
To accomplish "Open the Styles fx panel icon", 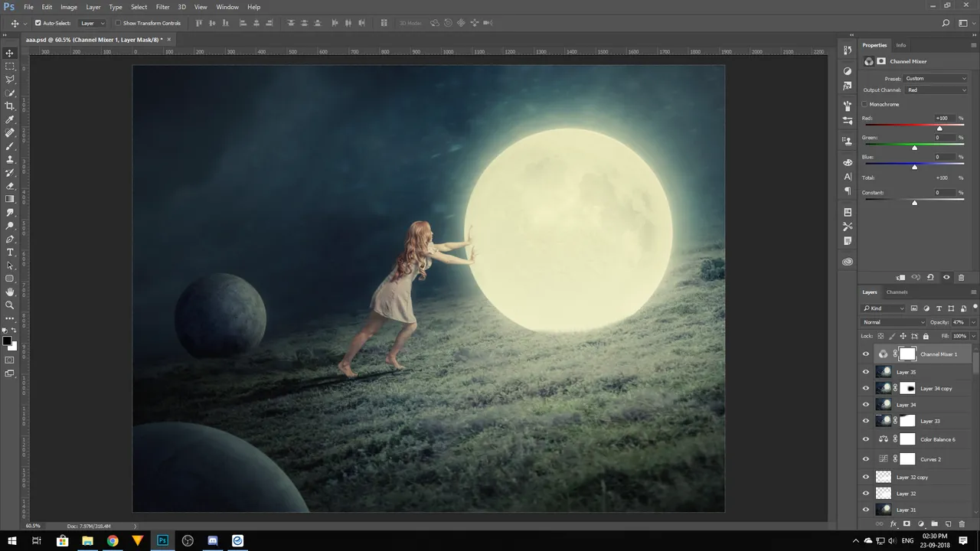I will tap(848, 86).
